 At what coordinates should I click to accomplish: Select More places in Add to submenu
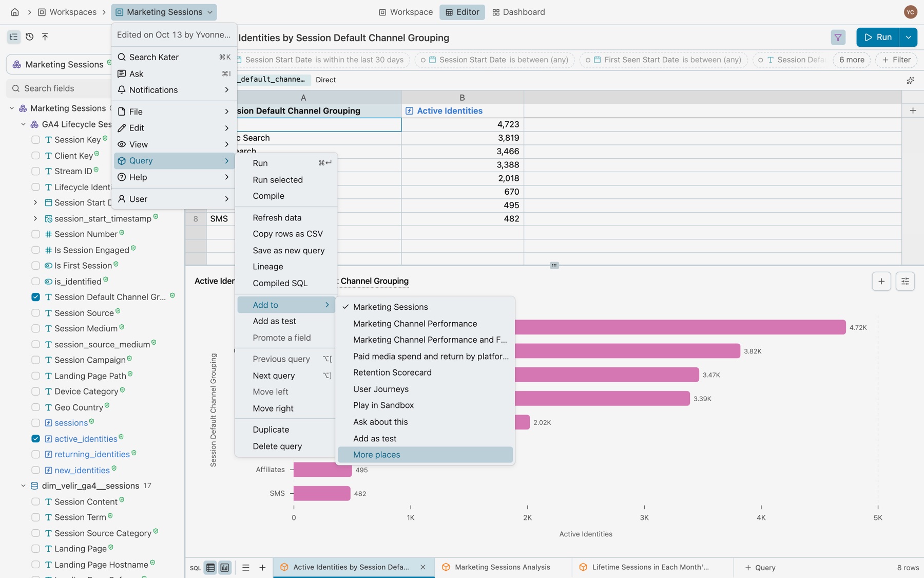click(x=425, y=455)
